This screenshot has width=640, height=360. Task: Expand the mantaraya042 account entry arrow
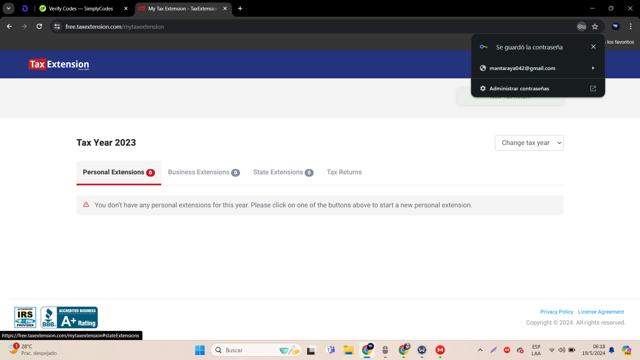(593, 68)
